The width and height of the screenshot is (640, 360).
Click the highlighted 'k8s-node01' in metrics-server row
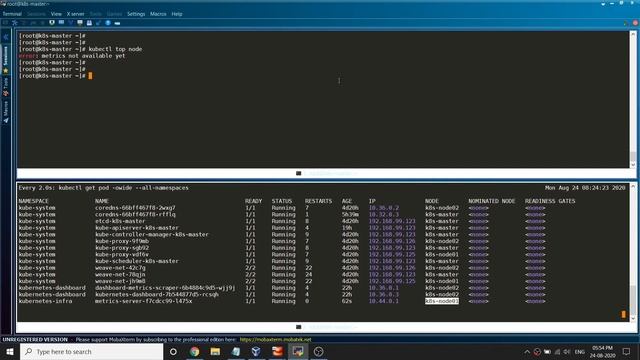(442, 301)
